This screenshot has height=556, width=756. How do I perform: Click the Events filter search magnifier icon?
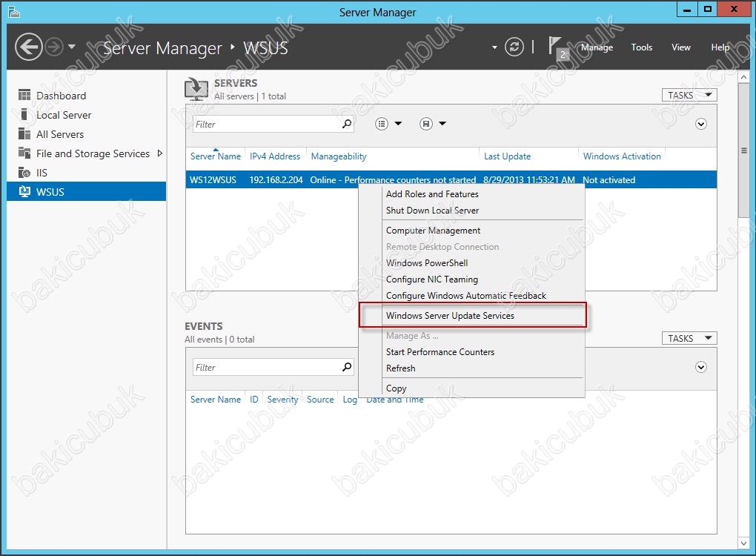347,367
